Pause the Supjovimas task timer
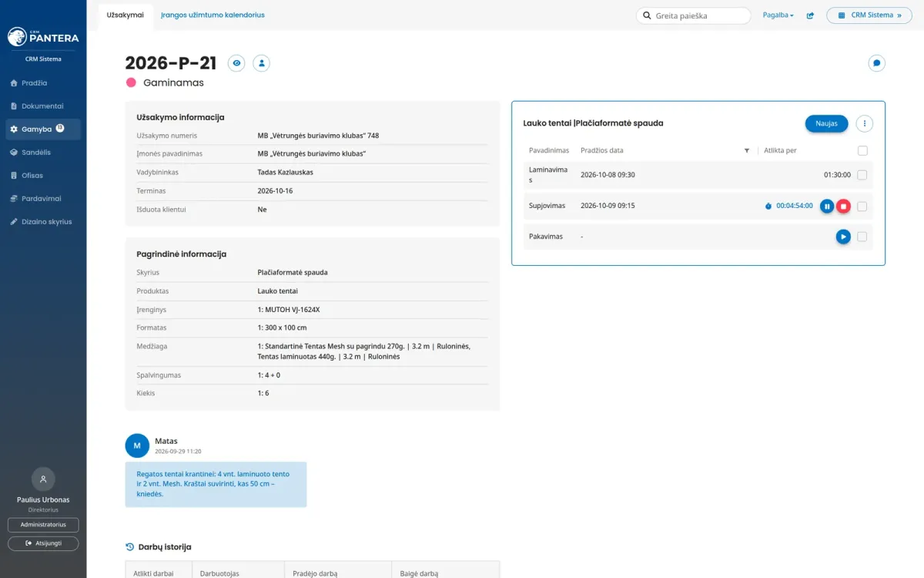 point(827,206)
